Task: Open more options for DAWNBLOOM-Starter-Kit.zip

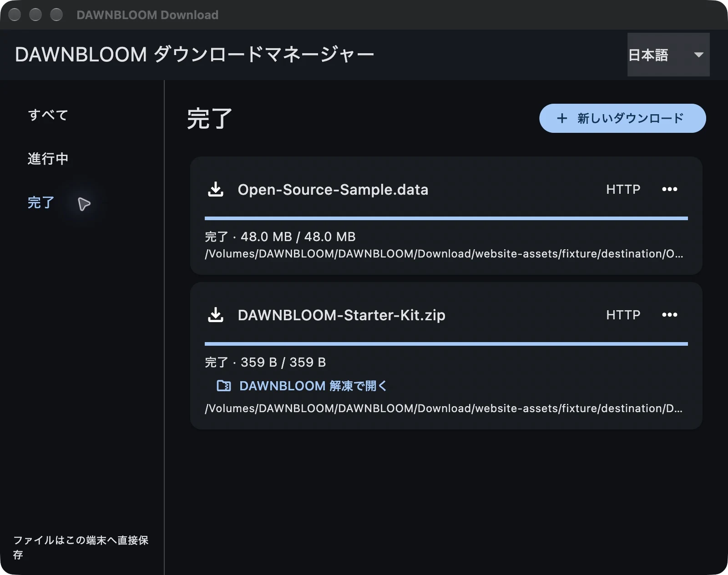Action: [670, 315]
